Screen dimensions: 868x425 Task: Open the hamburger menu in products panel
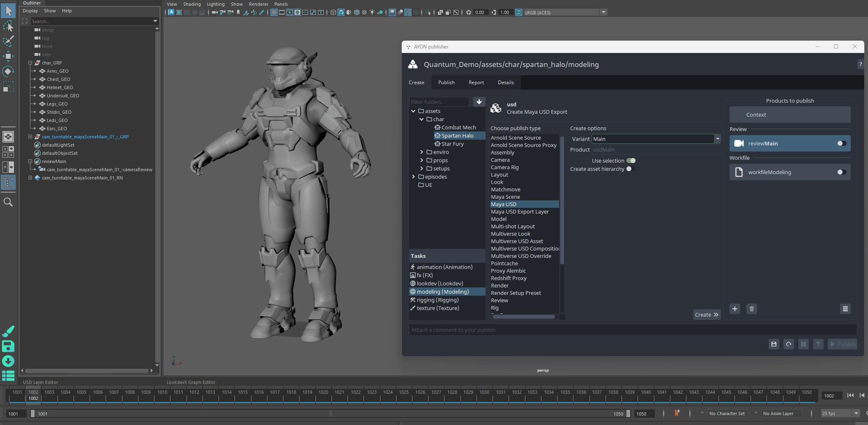coord(845,309)
